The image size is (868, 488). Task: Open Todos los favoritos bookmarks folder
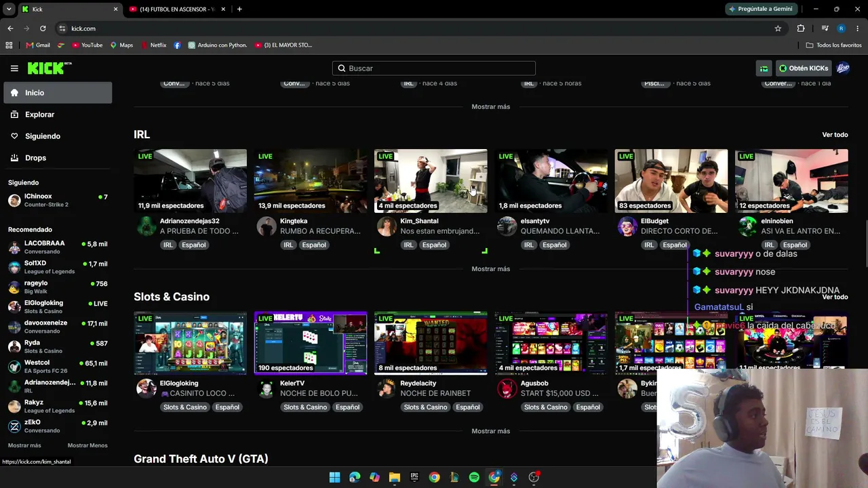pos(833,45)
